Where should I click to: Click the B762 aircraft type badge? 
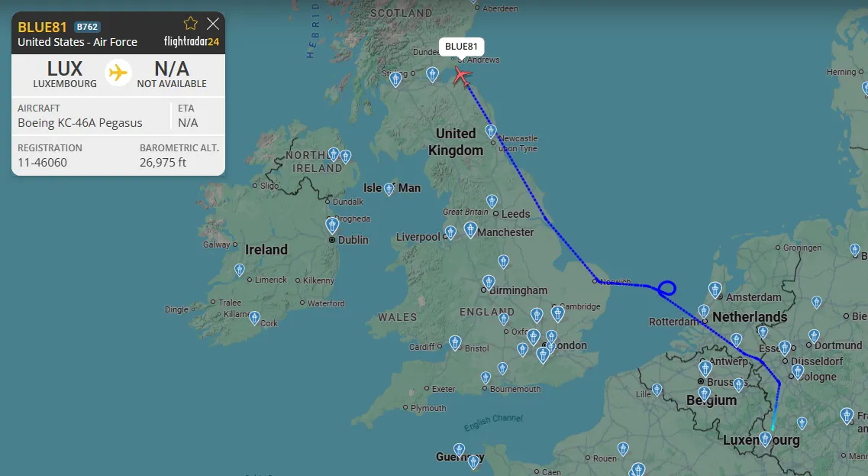coord(88,27)
